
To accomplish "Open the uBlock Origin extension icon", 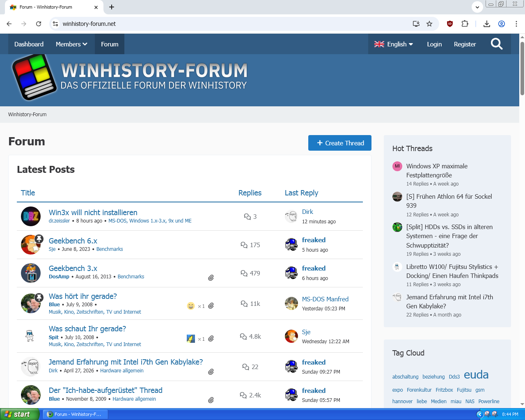I will [450, 24].
